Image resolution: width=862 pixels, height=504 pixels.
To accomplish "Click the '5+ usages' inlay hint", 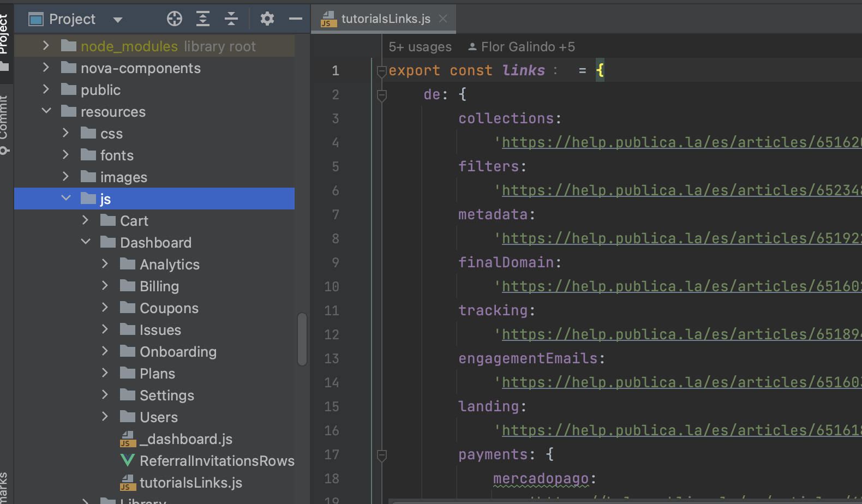I will click(420, 47).
